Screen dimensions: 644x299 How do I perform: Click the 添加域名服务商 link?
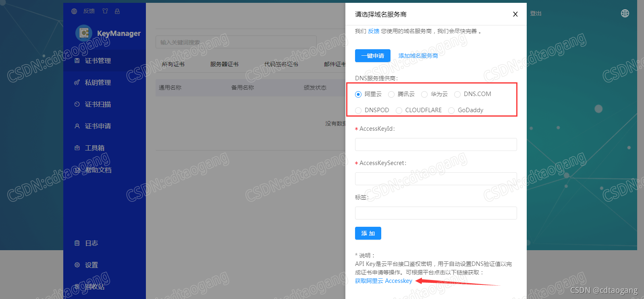(418, 56)
